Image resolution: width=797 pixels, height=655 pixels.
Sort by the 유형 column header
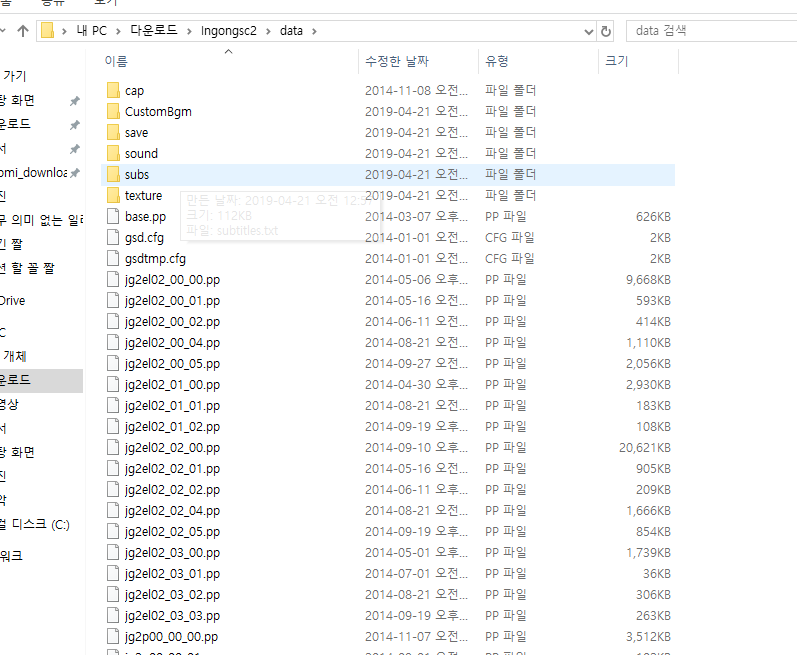(x=497, y=61)
